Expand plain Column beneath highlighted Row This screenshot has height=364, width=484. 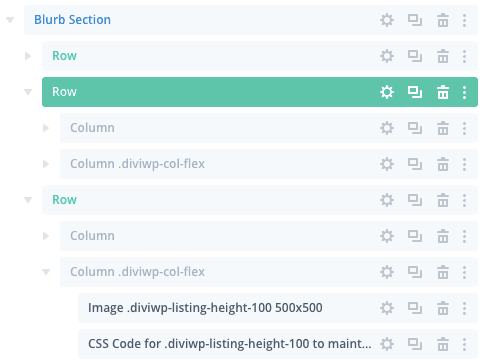[46, 128]
